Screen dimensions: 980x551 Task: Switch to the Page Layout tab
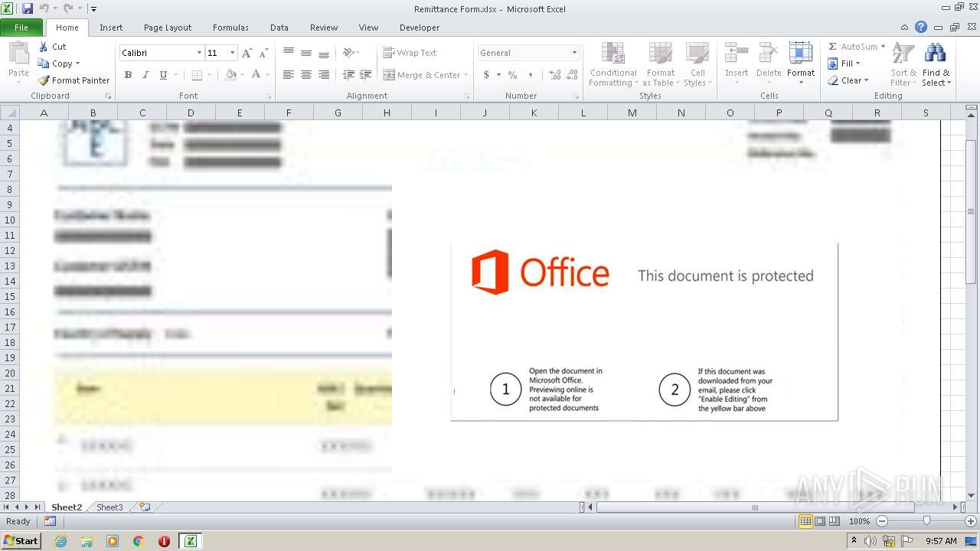[x=168, y=28]
